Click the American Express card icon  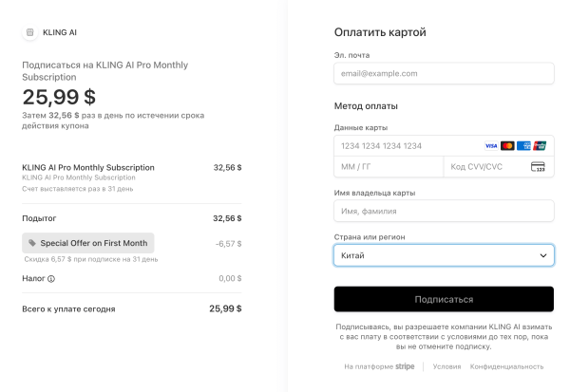pyautogui.click(x=523, y=146)
